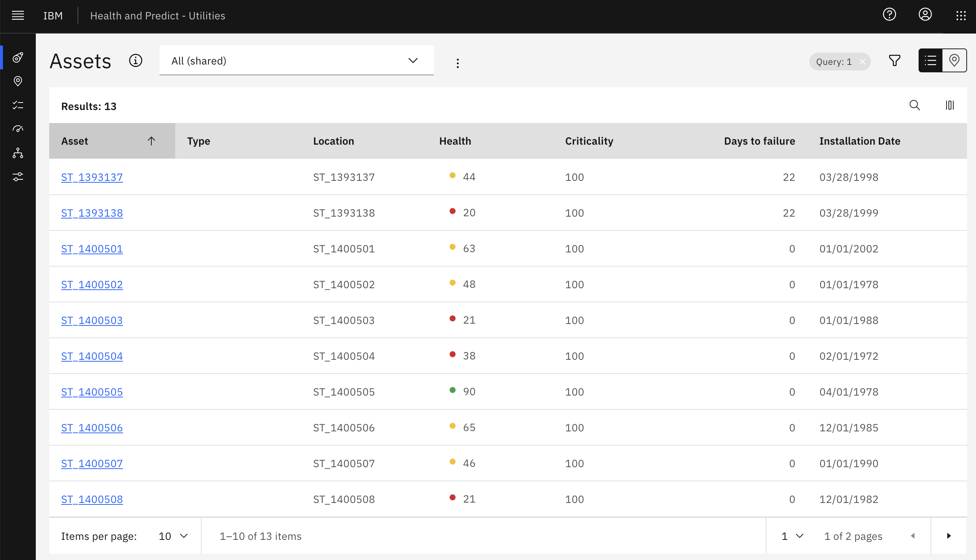Select the Assets sidebar icon
The width and height of the screenshot is (976, 560).
pos(18,57)
